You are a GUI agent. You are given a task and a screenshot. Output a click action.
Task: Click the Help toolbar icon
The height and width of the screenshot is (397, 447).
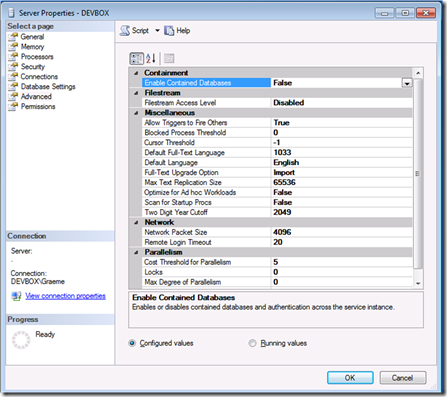tap(169, 31)
